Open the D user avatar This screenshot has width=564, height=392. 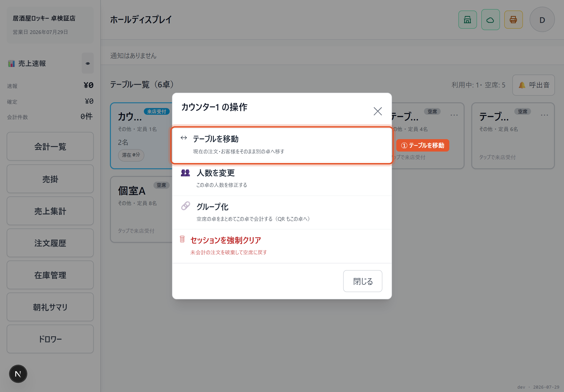[542, 20]
